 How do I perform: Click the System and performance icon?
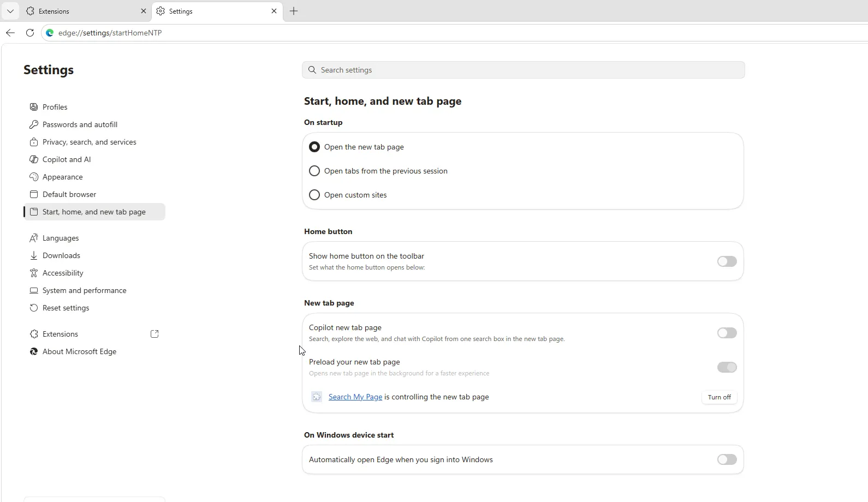pyautogui.click(x=34, y=290)
